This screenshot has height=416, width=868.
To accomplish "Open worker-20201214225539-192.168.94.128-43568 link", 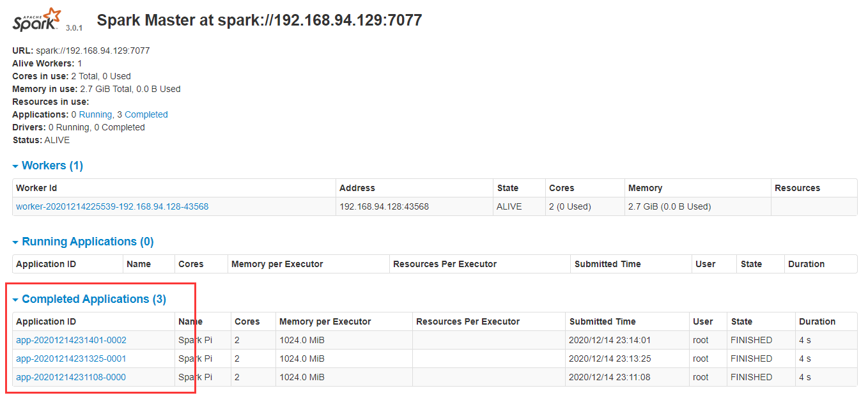I will pos(112,206).
